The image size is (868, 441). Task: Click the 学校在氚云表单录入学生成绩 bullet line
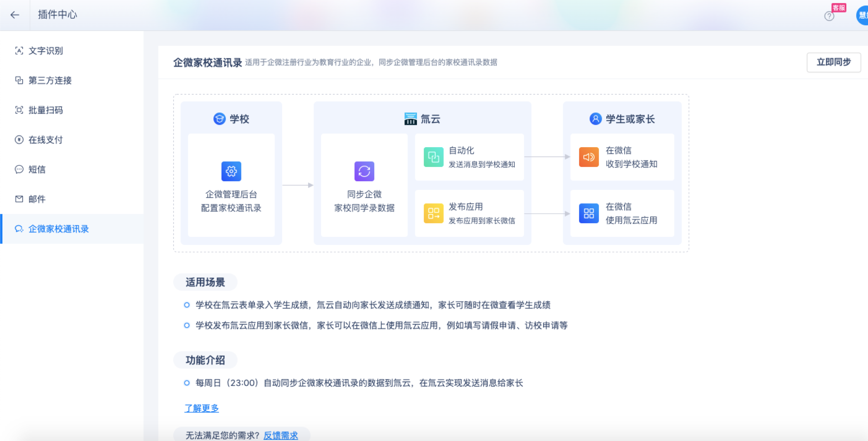coord(373,305)
